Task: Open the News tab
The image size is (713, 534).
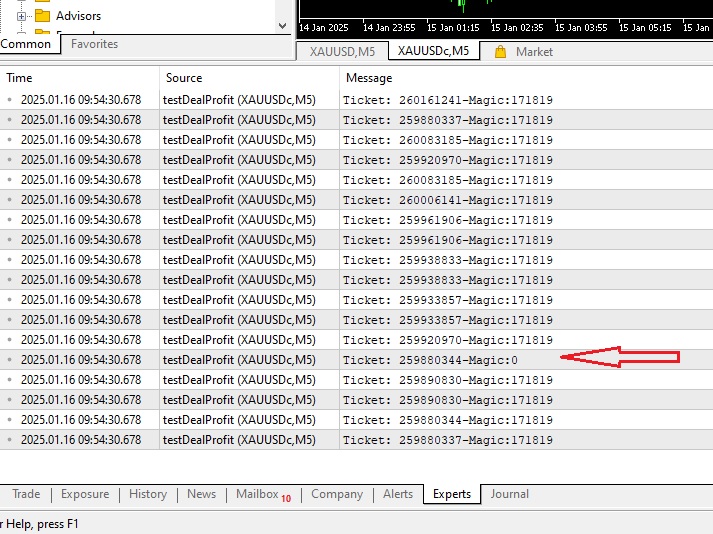Action: 201,494
